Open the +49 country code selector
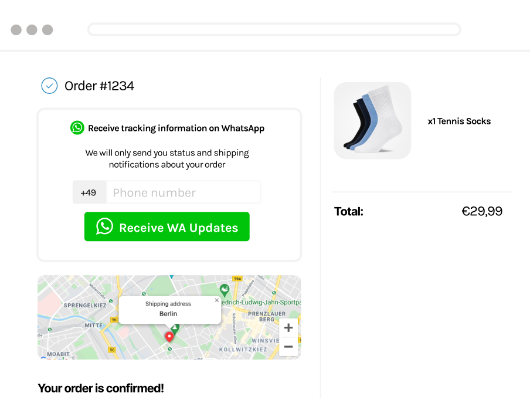530x420 pixels. [89, 192]
